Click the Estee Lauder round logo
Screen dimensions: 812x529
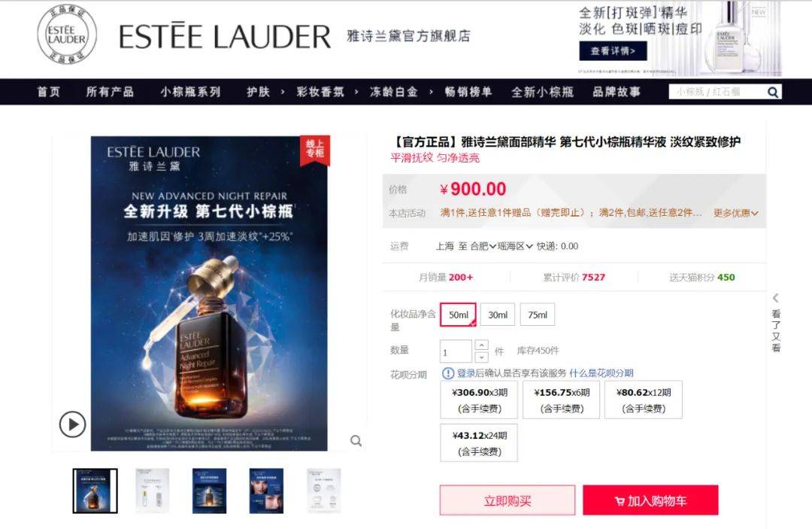pyautogui.click(x=67, y=35)
